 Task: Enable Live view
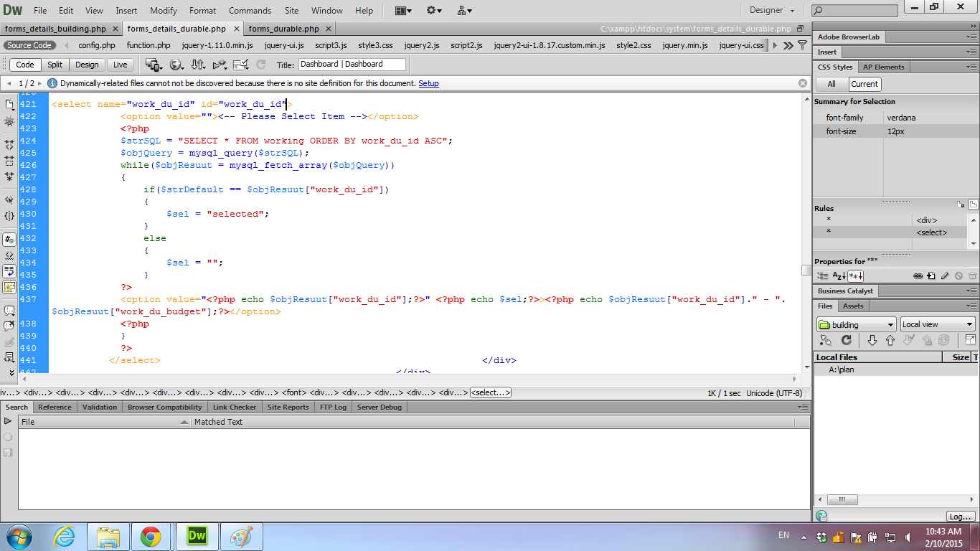pos(120,65)
